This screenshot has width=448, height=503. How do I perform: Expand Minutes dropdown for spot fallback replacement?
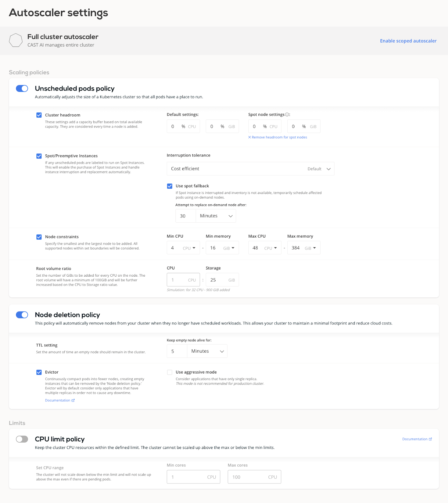pyautogui.click(x=216, y=216)
